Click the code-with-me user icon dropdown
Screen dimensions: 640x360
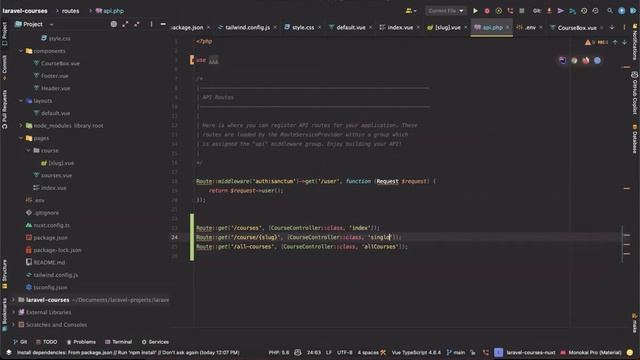[x=411, y=11]
